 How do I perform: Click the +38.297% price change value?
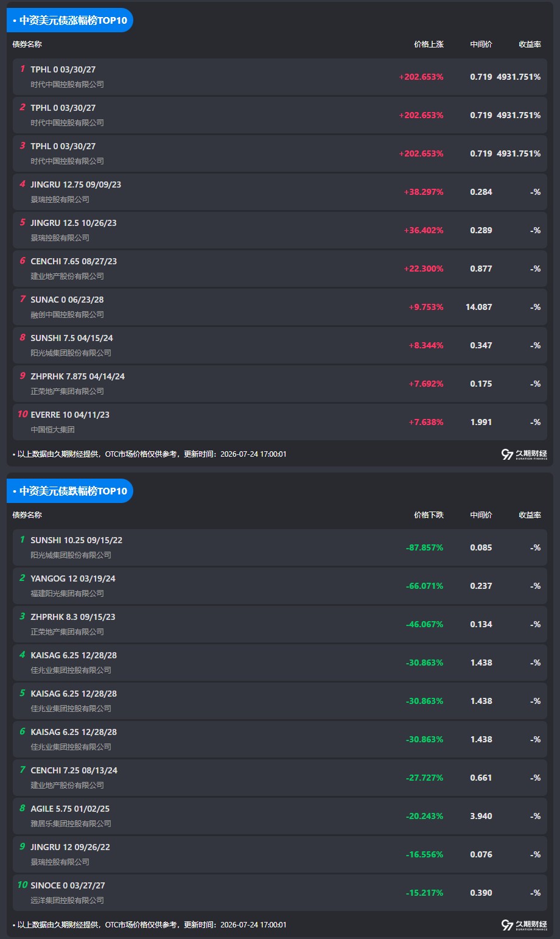424,192
